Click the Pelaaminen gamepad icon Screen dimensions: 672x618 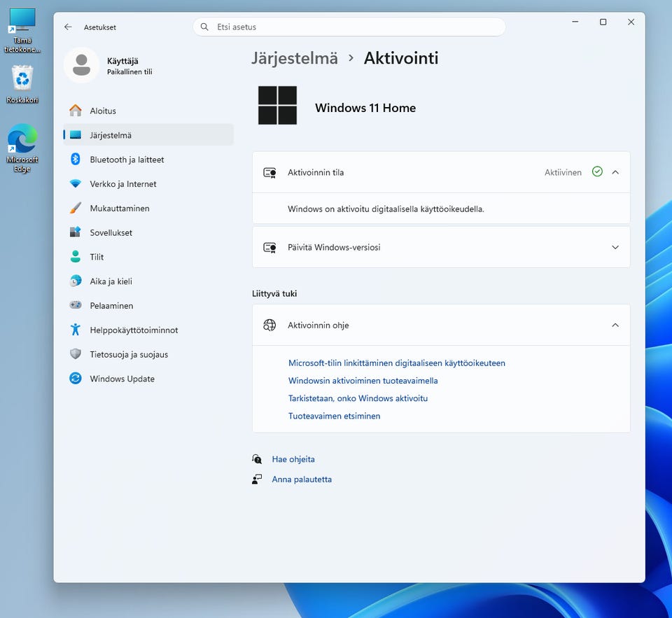[76, 305]
